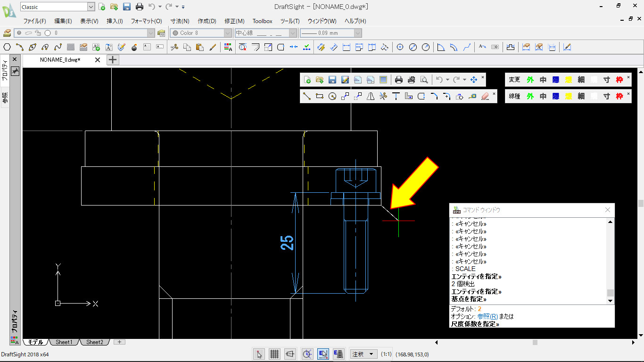
Task: Click the Eraser icon in the floating toolbar
Action: (485, 96)
